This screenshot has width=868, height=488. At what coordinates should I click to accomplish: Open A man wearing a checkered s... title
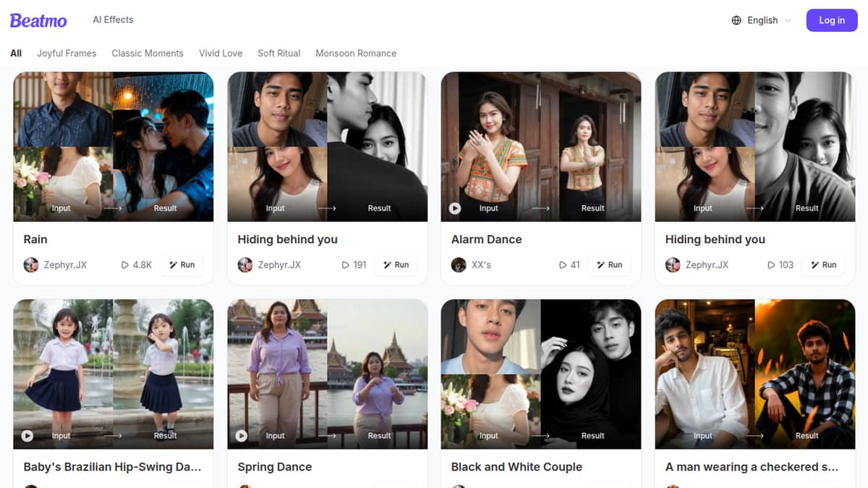click(x=752, y=467)
